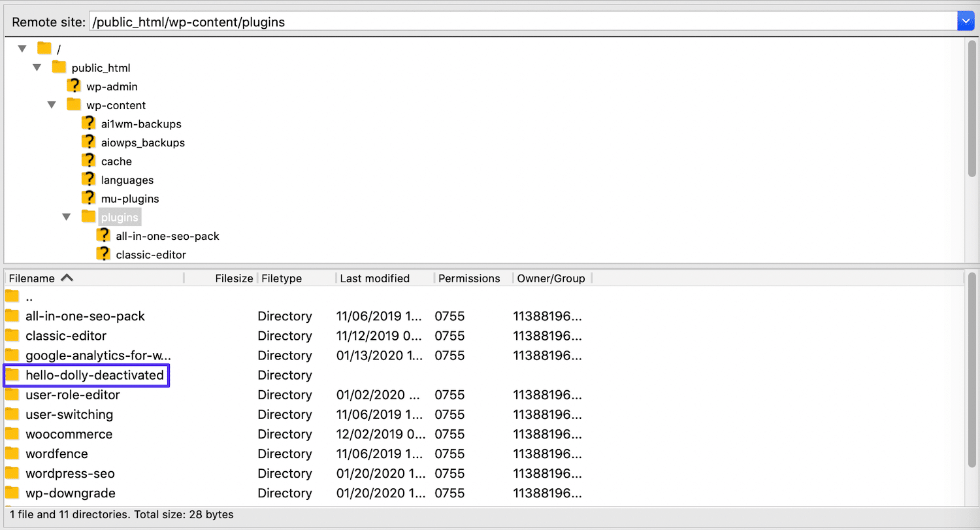Click the cache folder icon in the tree
The image size is (980, 530).
point(89,160)
